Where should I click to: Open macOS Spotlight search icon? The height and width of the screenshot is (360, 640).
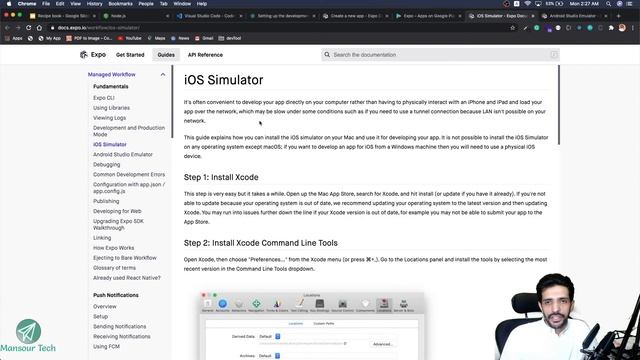[609, 4]
